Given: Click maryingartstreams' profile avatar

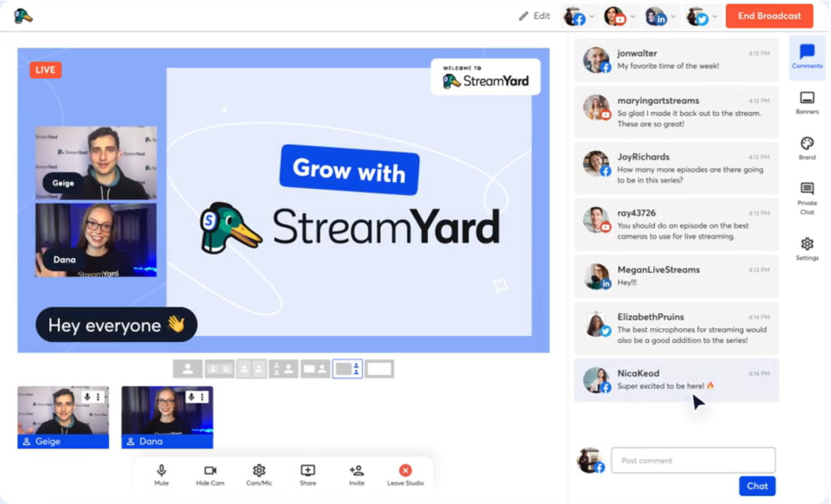Looking at the screenshot, I should click(x=596, y=108).
